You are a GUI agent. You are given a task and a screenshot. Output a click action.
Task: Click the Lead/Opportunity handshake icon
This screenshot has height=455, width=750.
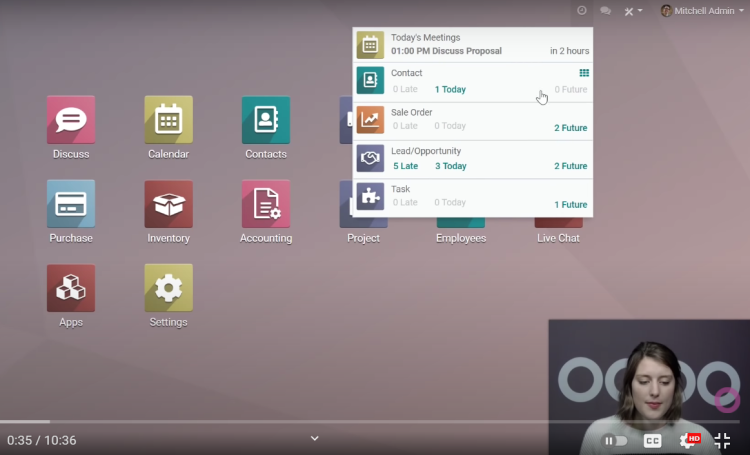[370, 158]
